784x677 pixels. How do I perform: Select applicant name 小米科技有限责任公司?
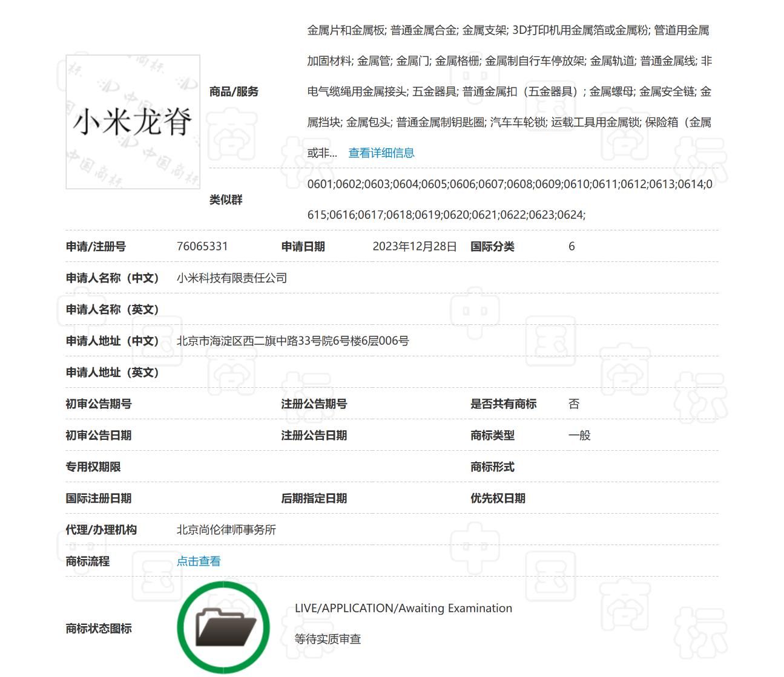232,278
